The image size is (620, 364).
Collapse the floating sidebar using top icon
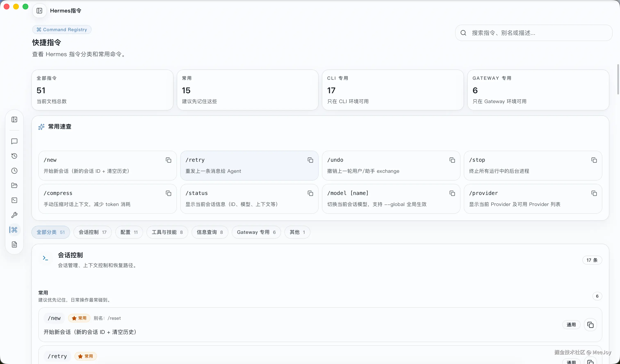pyautogui.click(x=14, y=119)
